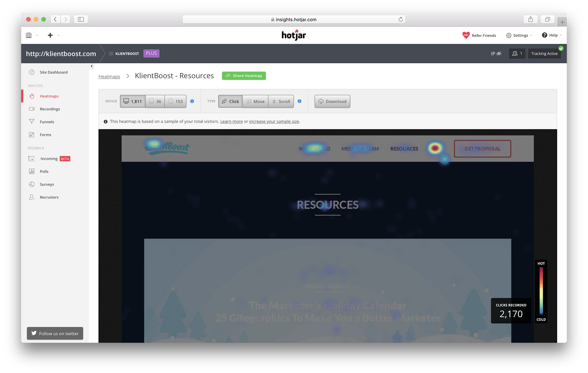Select tablet device filter showing 36
The width and height of the screenshot is (588, 373).
coord(155,101)
